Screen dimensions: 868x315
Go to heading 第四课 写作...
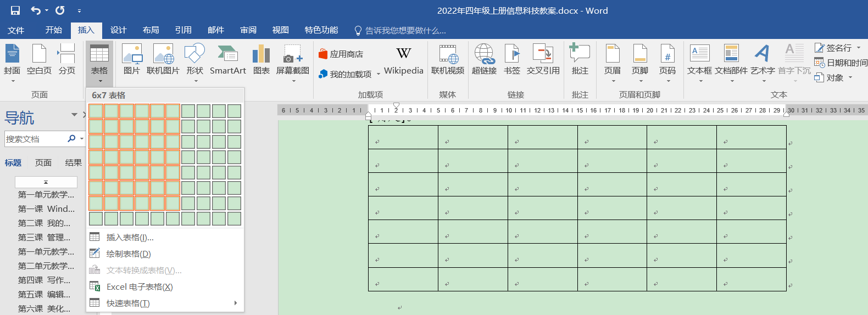click(x=44, y=280)
